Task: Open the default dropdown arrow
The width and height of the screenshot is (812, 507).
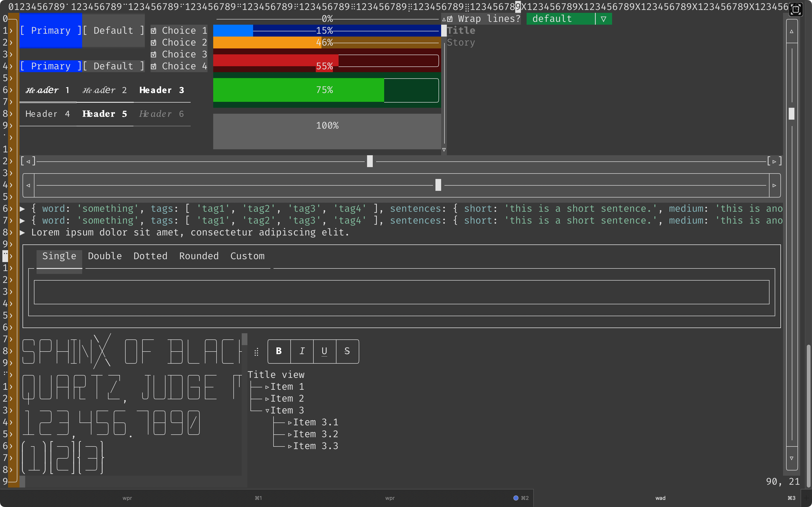Action: tap(603, 19)
